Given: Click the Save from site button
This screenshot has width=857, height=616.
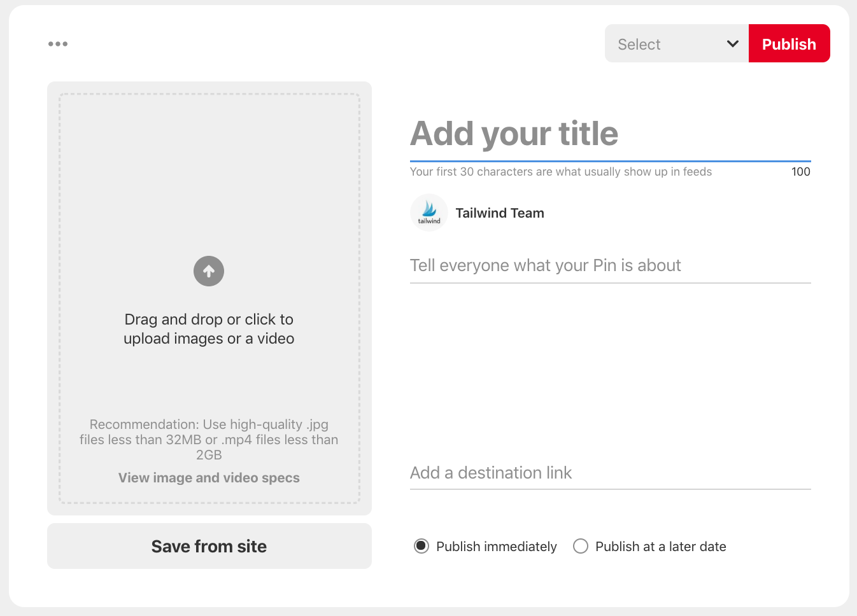Looking at the screenshot, I should tap(209, 546).
